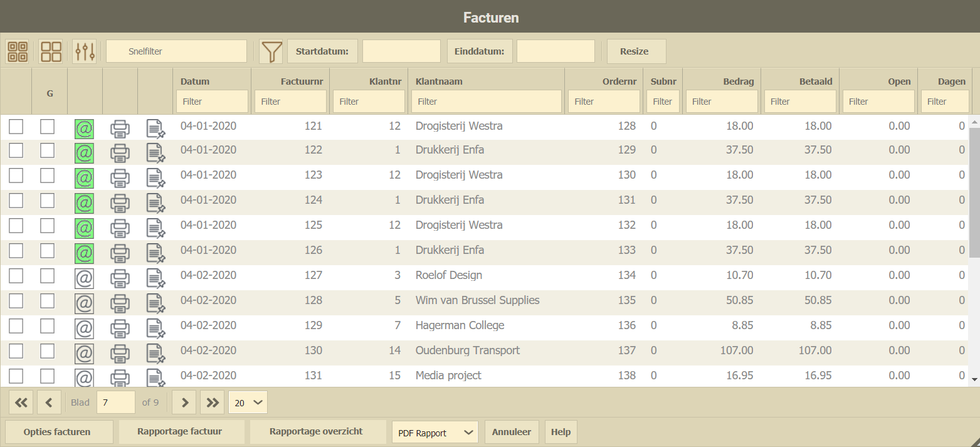Click the Klantnaam filter input field

487,102
